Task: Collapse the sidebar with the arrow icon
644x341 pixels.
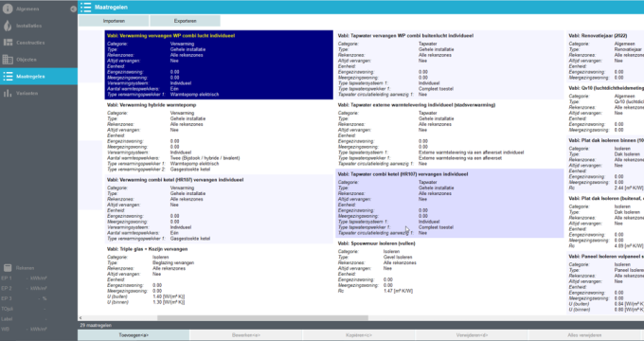Action: (73, 9)
